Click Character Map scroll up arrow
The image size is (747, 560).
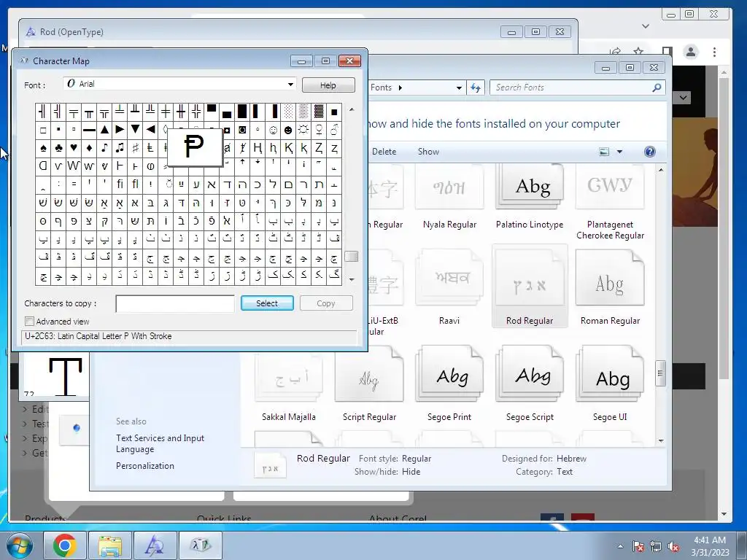(352, 109)
